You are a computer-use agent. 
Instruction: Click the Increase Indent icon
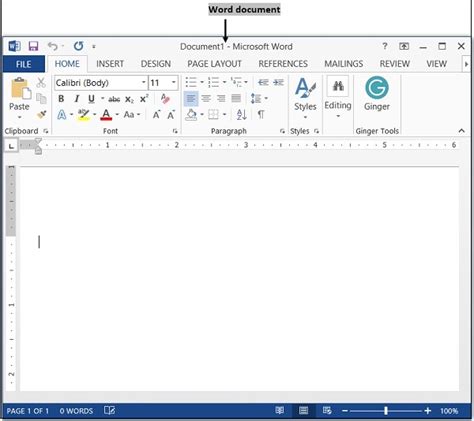[x=278, y=82]
